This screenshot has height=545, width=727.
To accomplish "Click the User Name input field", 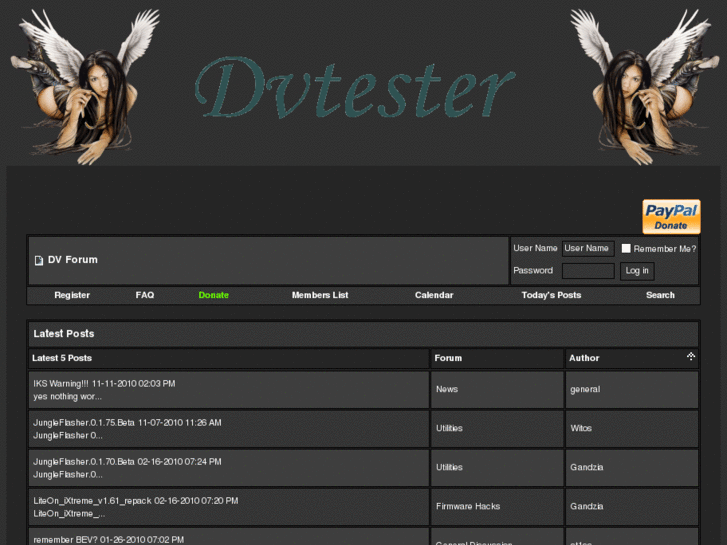I will (588, 249).
